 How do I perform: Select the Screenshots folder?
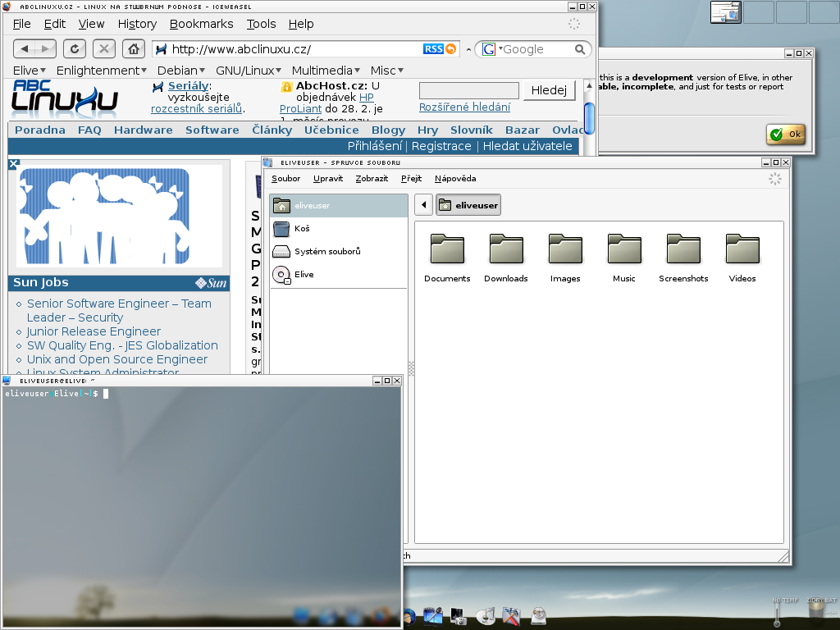click(683, 258)
